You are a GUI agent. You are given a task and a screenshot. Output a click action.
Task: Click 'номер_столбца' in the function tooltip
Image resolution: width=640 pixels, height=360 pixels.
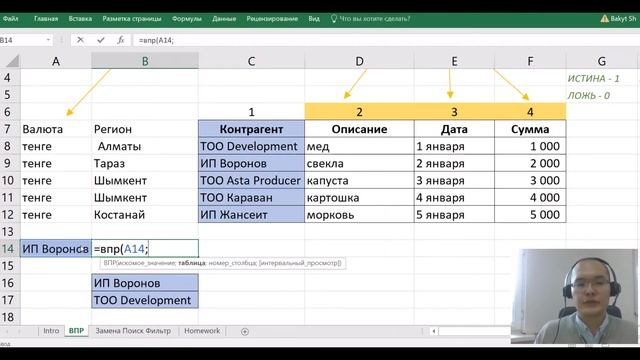[x=231, y=263]
